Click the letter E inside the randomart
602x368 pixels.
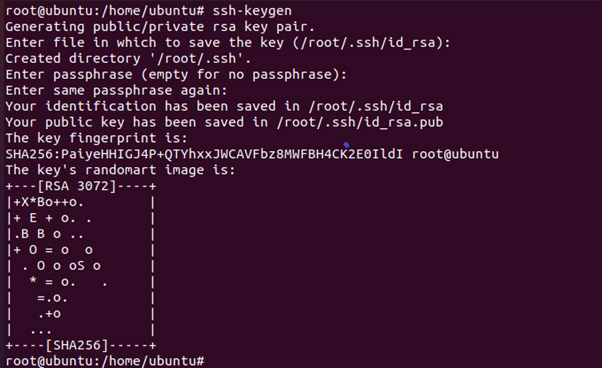point(33,218)
